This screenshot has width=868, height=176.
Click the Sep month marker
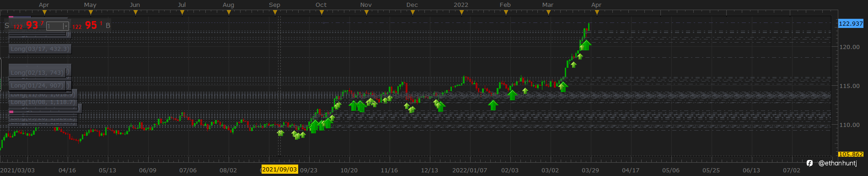pyautogui.click(x=274, y=5)
